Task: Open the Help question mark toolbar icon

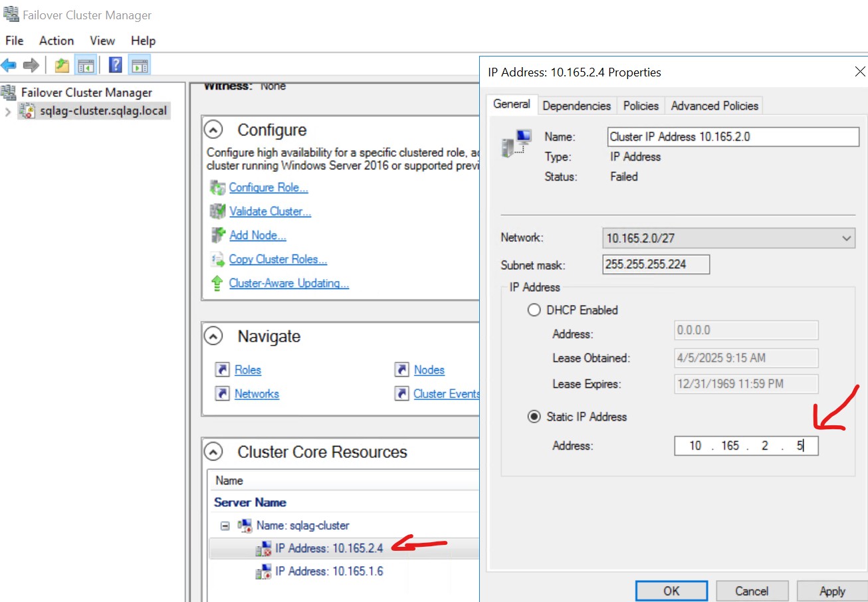Action: pyautogui.click(x=116, y=65)
